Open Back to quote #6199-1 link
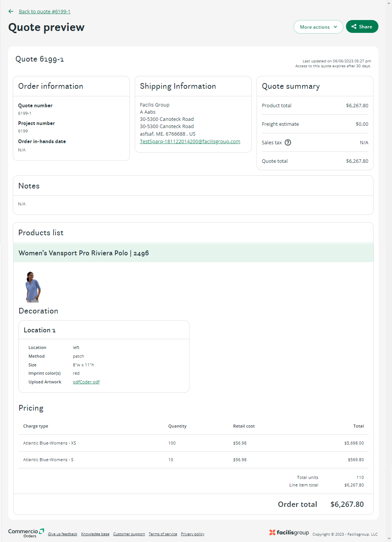The image size is (392, 542). (45, 12)
